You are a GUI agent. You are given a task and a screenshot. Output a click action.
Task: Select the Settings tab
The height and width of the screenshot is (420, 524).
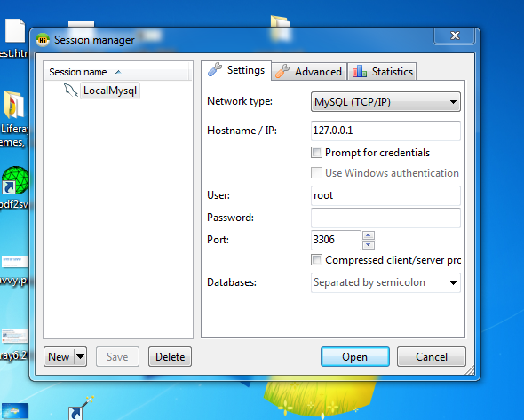(x=236, y=70)
